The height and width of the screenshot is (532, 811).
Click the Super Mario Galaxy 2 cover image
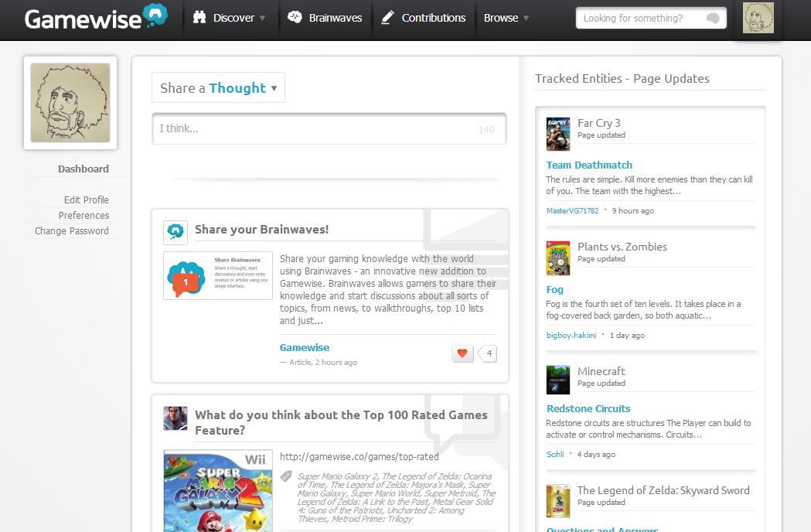218,491
